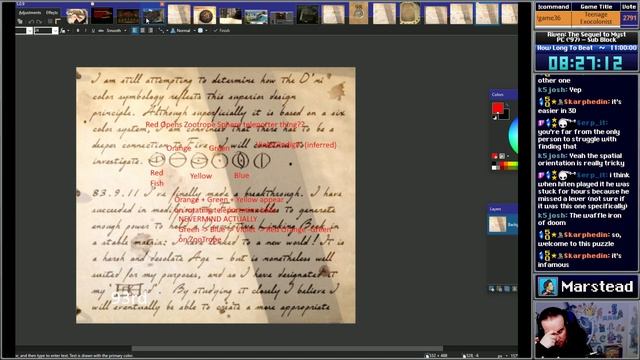
Task: Close the active image tab
Action: (x=162, y=4)
